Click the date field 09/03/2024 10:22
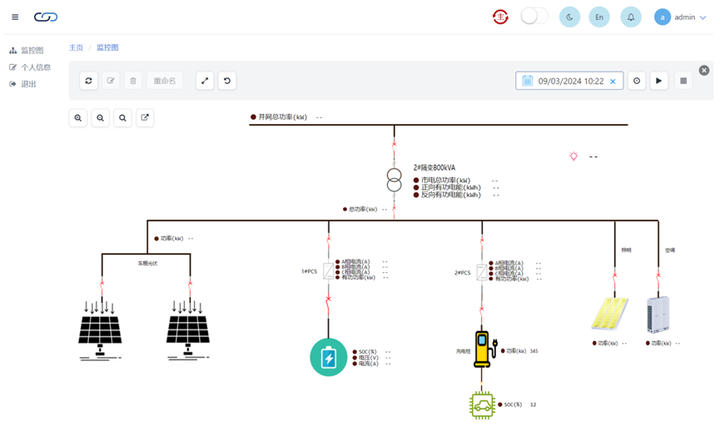720x426 pixels. 569,81
